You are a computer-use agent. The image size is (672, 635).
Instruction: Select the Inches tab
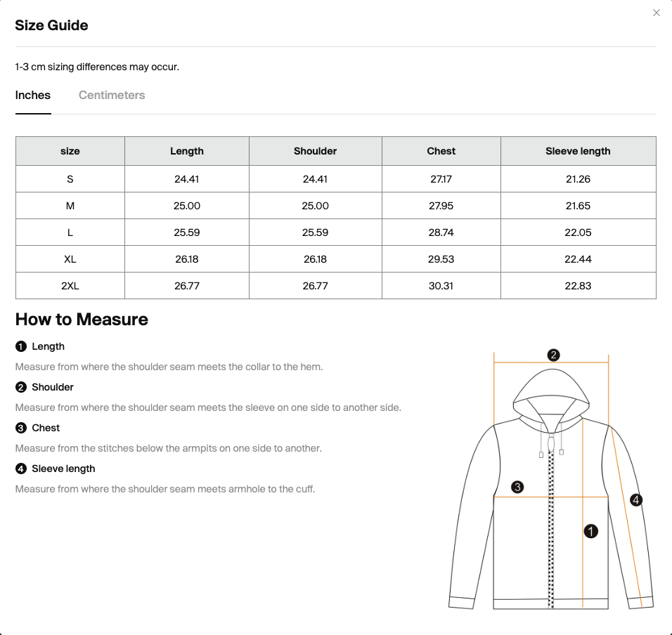click(33, 95)
